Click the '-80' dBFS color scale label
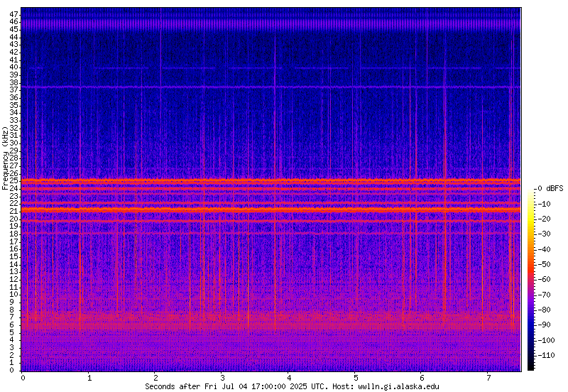This screenshot has height=392, width=568. pyautogui.click(x=544, y=310)
